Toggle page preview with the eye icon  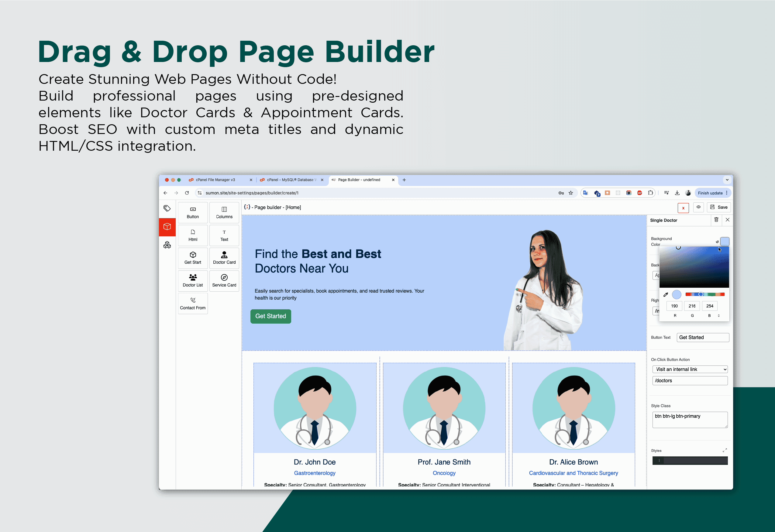699,207
